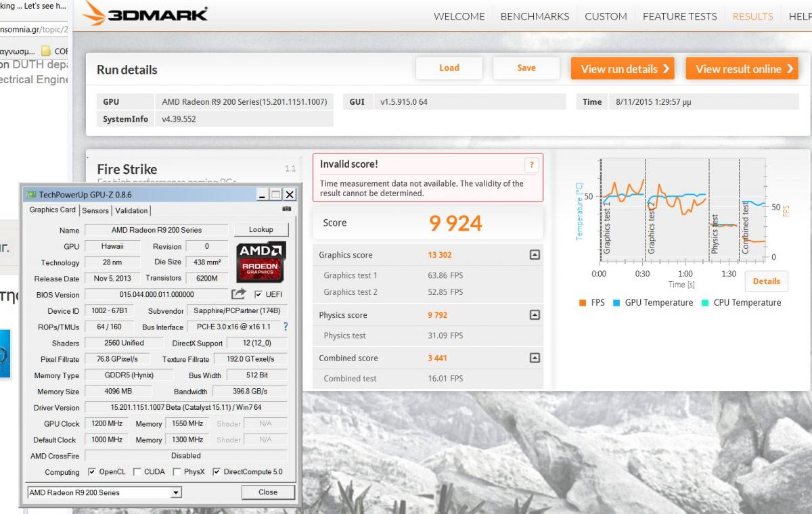Click the 9 924 overall score
Screen dimensions: 812x514
point(456,224)
